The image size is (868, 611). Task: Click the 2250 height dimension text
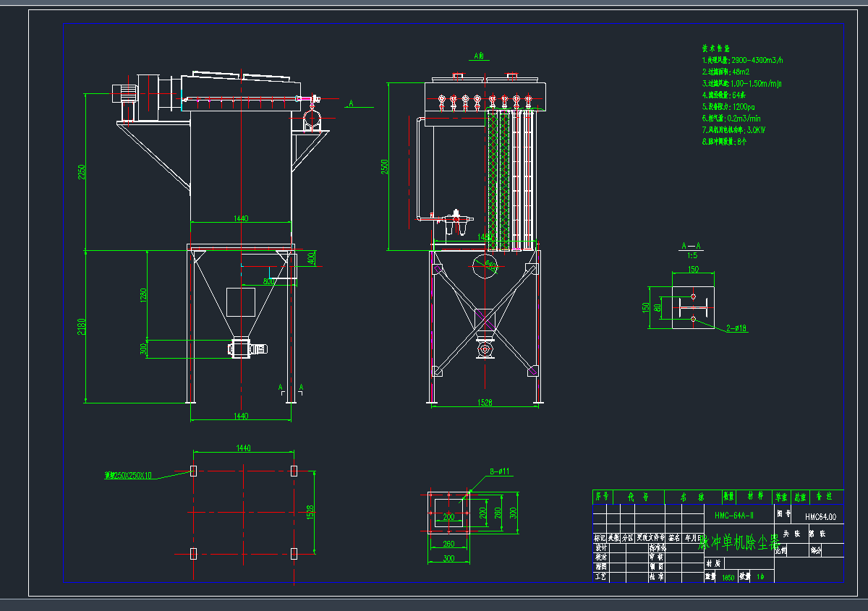pyautogui.click(x=82, y=171)
